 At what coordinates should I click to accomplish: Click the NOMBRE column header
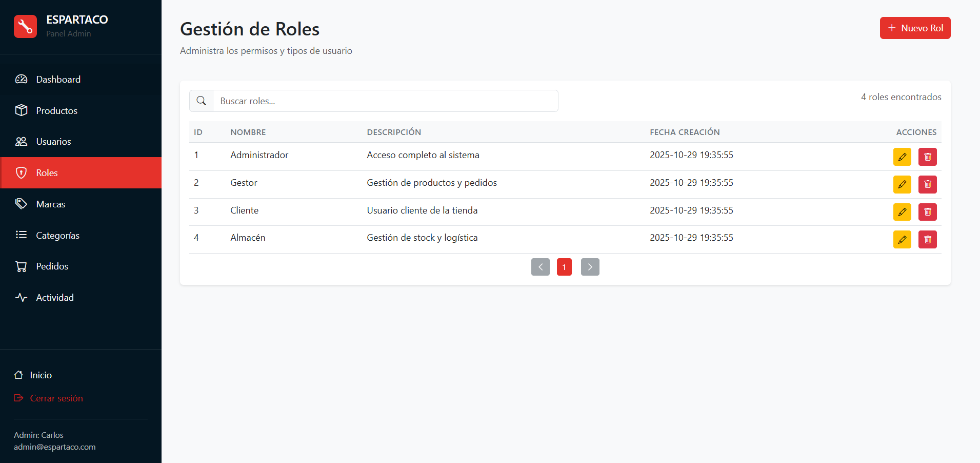click(x=248, y=132)
